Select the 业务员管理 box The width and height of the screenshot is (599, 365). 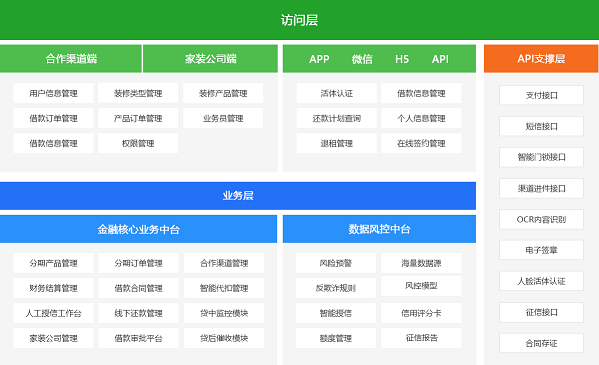pos(223,118)
